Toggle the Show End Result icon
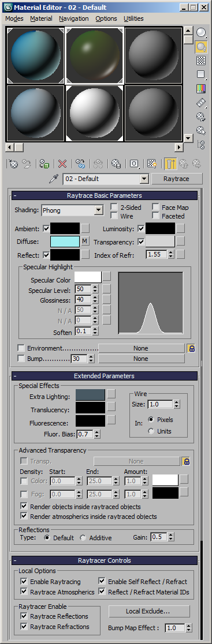The image size is (212, 644). coord(170,164)
